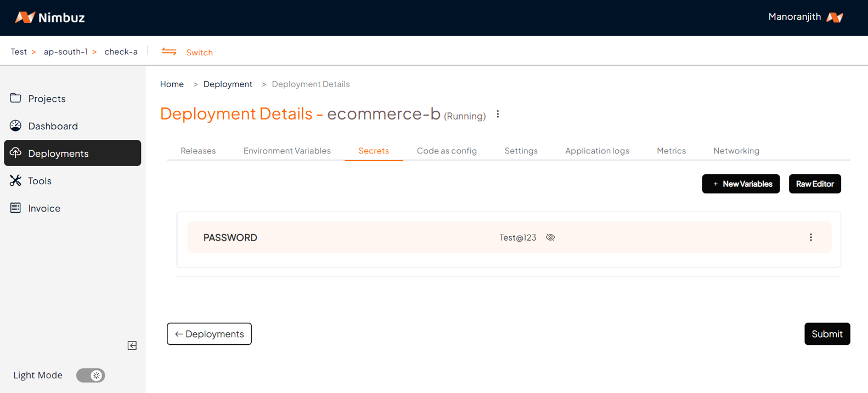This screenshot has width=868, height=393.
Task: Switch to the Environment Variables tab
Action: (287, 151)
